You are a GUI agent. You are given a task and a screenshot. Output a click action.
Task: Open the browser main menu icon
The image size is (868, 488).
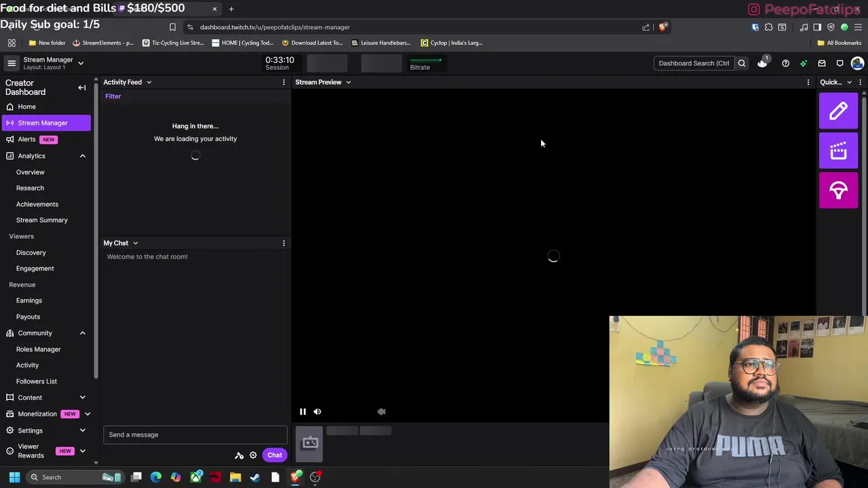pyautogui.click(x=858, y=27)
